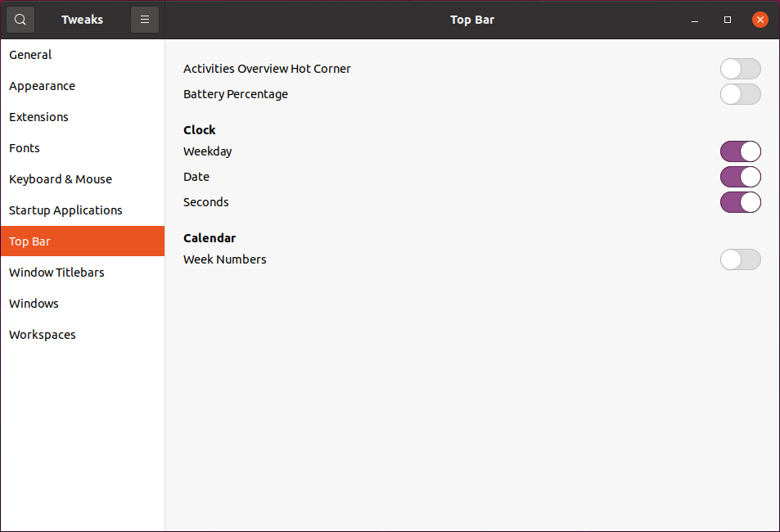Minimize the Tweaks window
This screenshot has height=532, width=780.
point(695,20)
